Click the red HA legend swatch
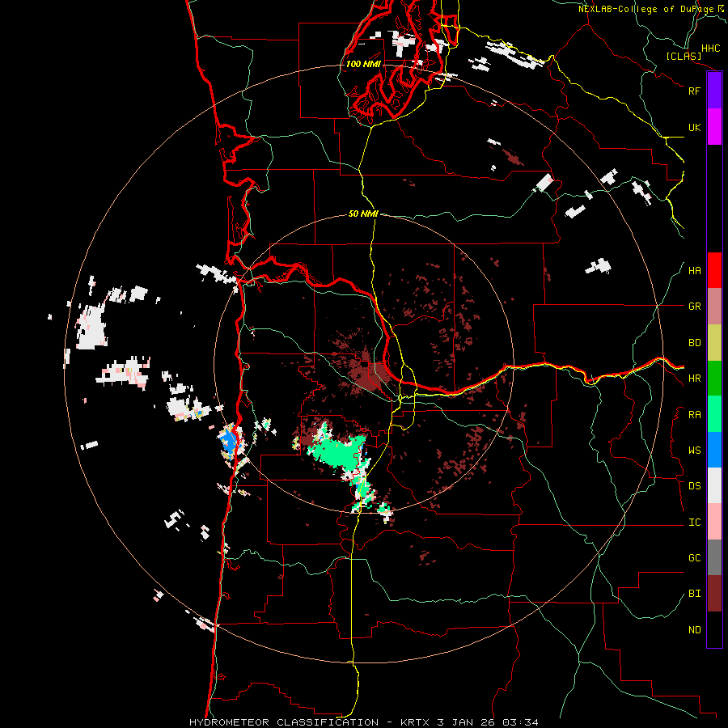Image resolution: width=728 pixels, height=728 pixels. (x=714, y=270)
